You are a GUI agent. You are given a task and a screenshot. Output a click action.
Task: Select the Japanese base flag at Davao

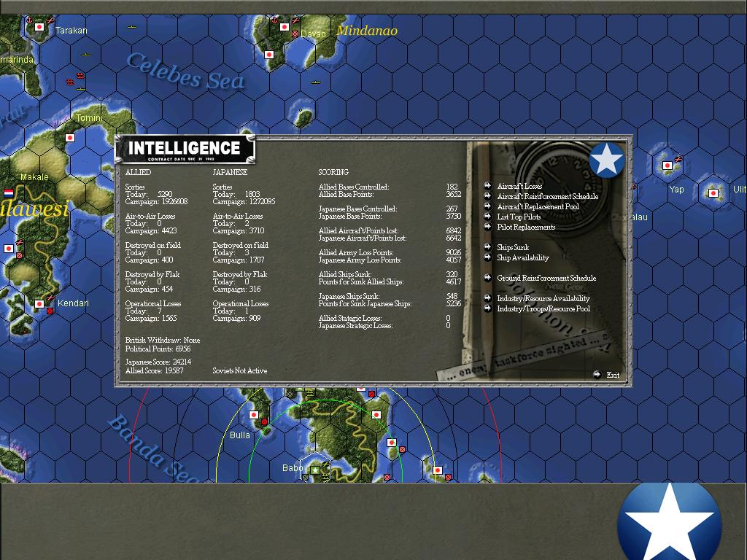(285, 27)
